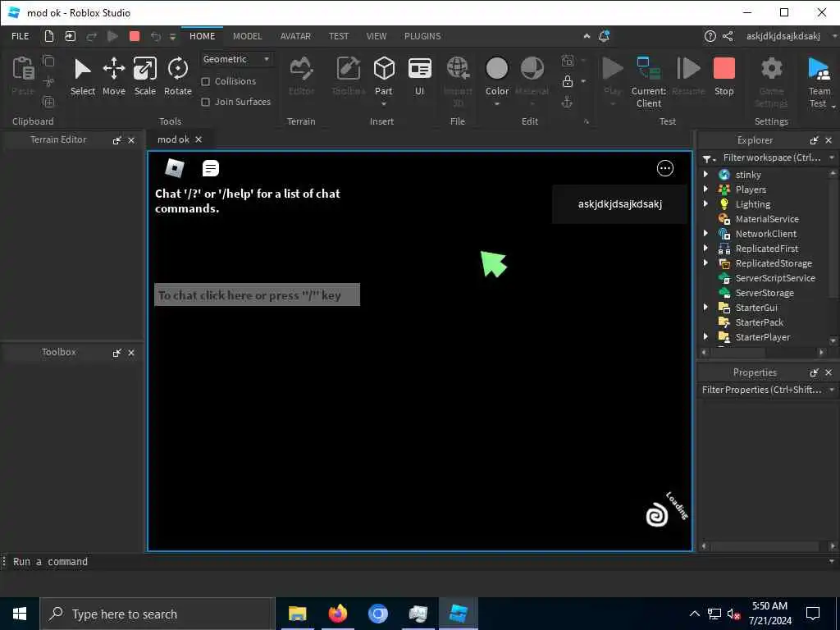
Task: Activate the Move tool
Action: pyautogui.click(x=113, y=76)
